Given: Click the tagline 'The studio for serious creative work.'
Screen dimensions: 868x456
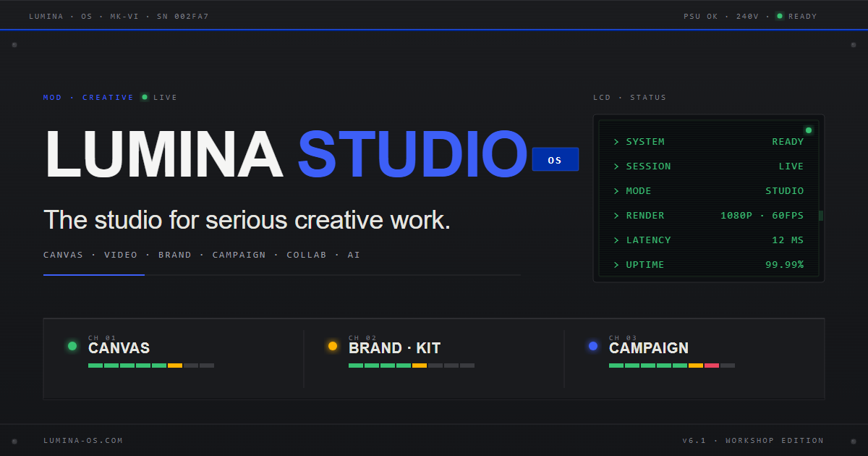Looking at the screenshot, I should (x=247, y=220).
